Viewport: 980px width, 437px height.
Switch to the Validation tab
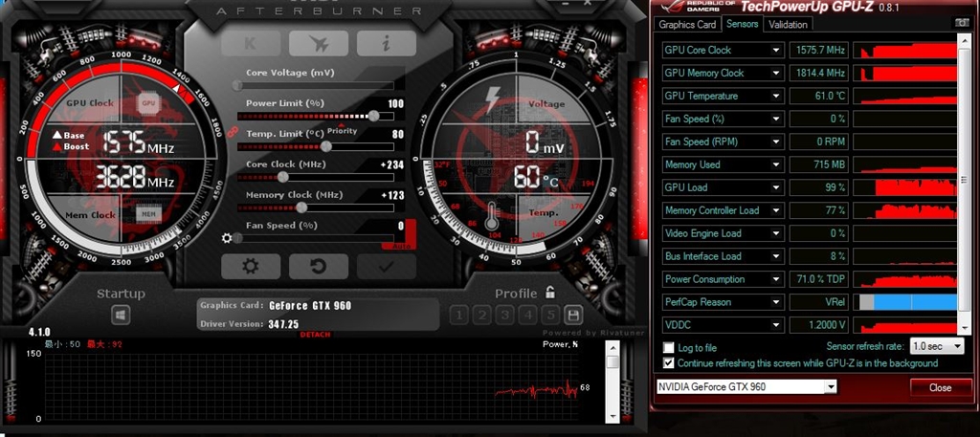coord(789,24)
